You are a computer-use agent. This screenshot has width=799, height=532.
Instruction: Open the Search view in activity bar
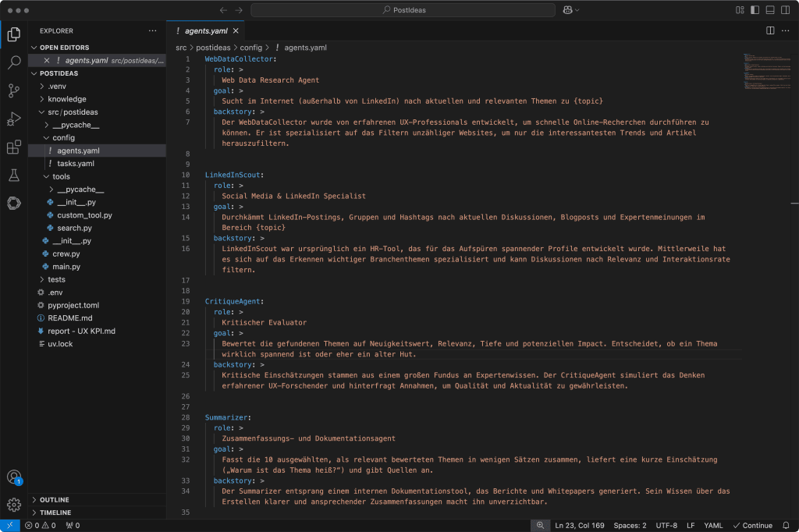click(x=13, y=62)
